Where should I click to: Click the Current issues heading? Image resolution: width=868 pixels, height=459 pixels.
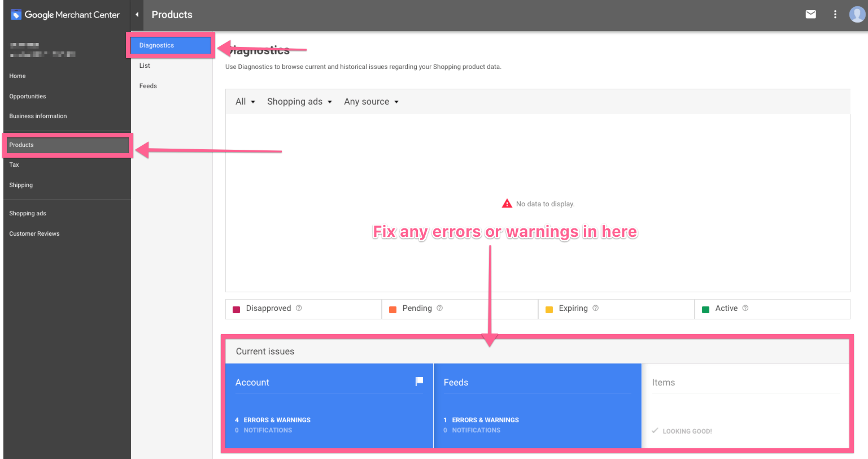point(265,351)
